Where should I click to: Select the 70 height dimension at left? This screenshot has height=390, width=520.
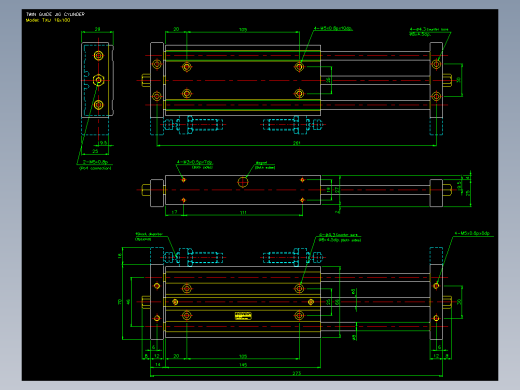[120, 301]
